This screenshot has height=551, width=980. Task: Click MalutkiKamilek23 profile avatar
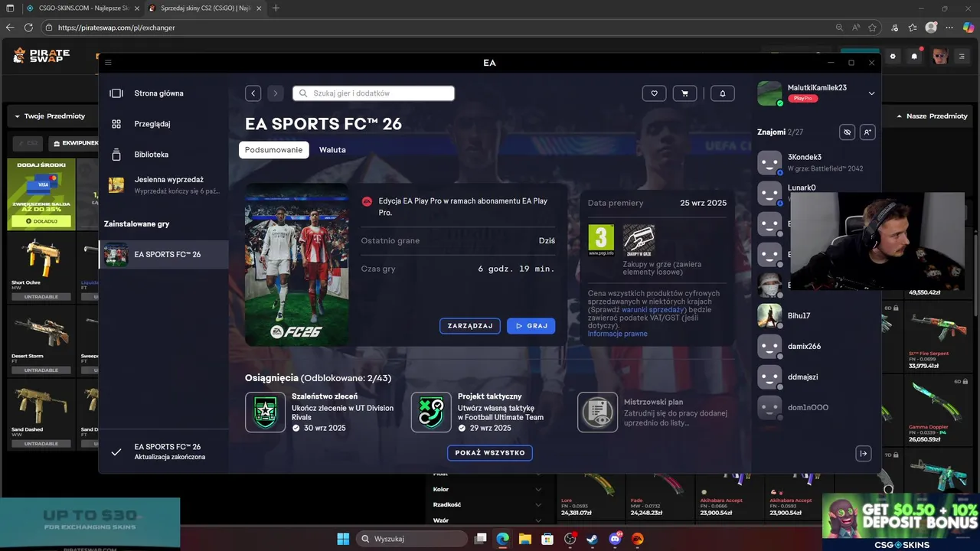pos(769,93)
